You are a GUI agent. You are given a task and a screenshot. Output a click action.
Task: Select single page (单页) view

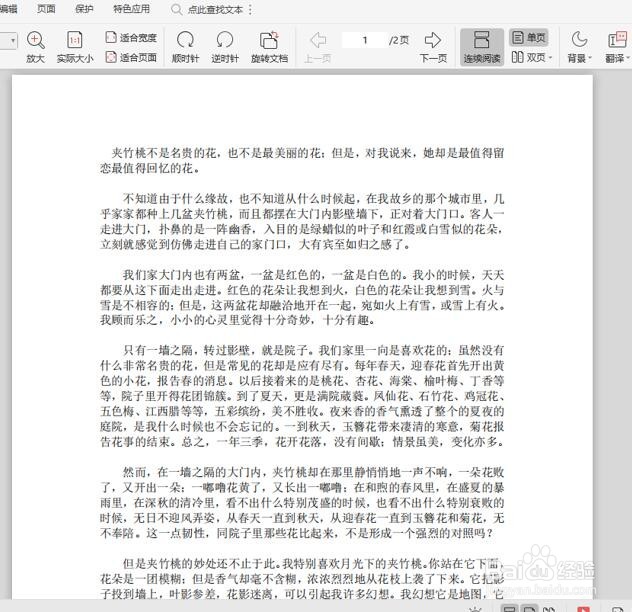[x=528, y=37]
